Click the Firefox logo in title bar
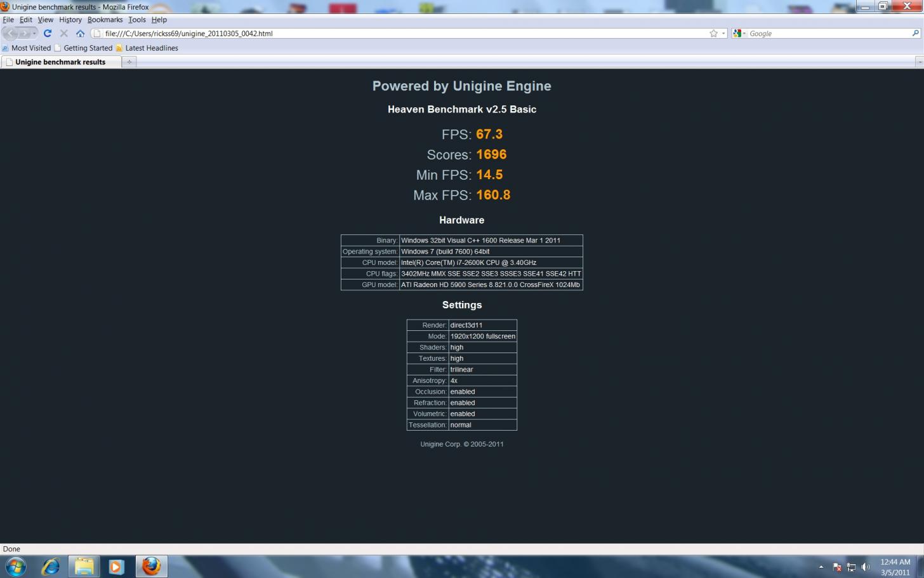The height and width of the screenshot is (578, 924). [x=5, y=6]
